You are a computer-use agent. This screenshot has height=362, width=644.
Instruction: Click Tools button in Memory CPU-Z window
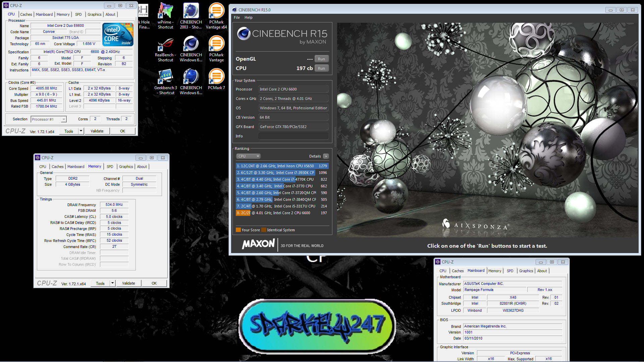(100, 283)
